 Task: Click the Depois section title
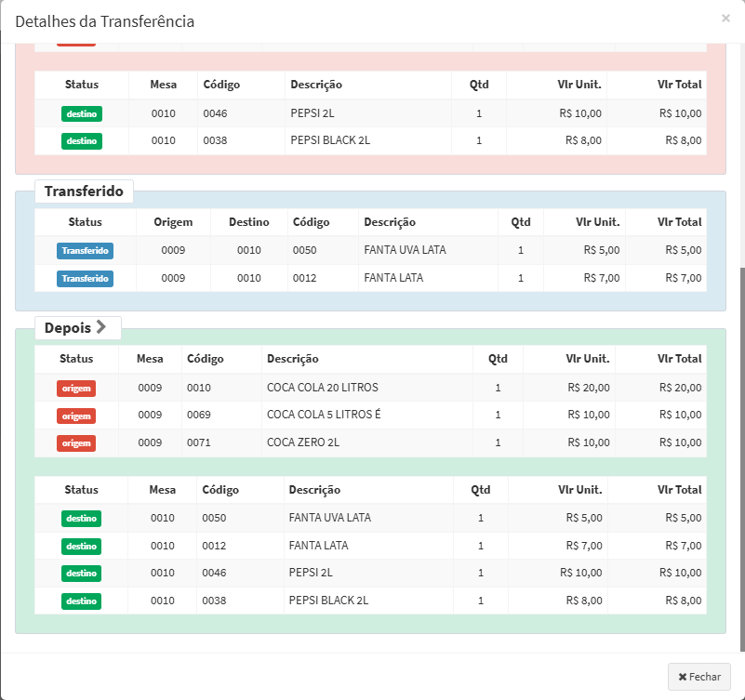point(68,327)
